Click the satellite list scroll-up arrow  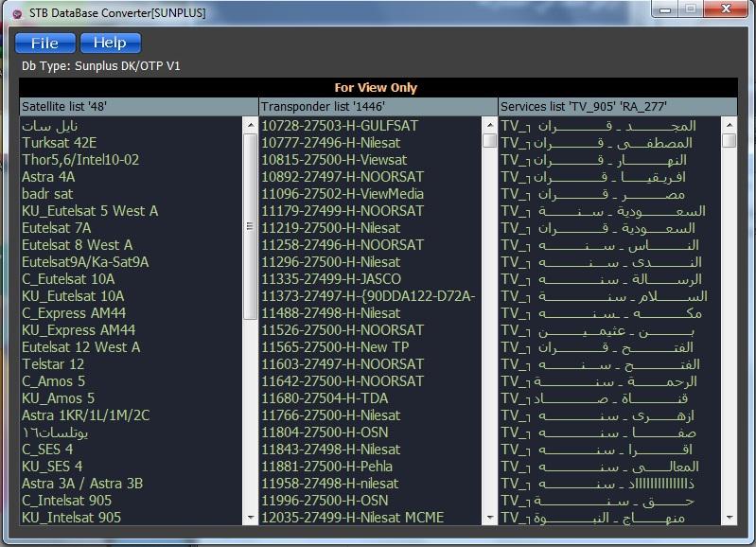coord(250,125)
